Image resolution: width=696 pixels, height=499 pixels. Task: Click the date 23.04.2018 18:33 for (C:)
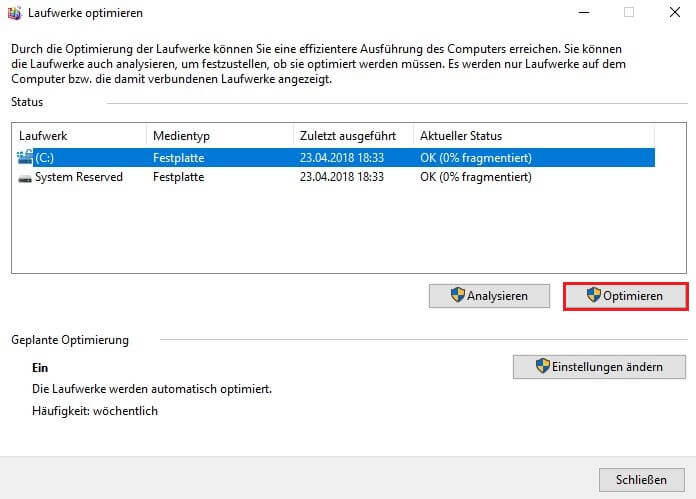[x=342, y=158]
